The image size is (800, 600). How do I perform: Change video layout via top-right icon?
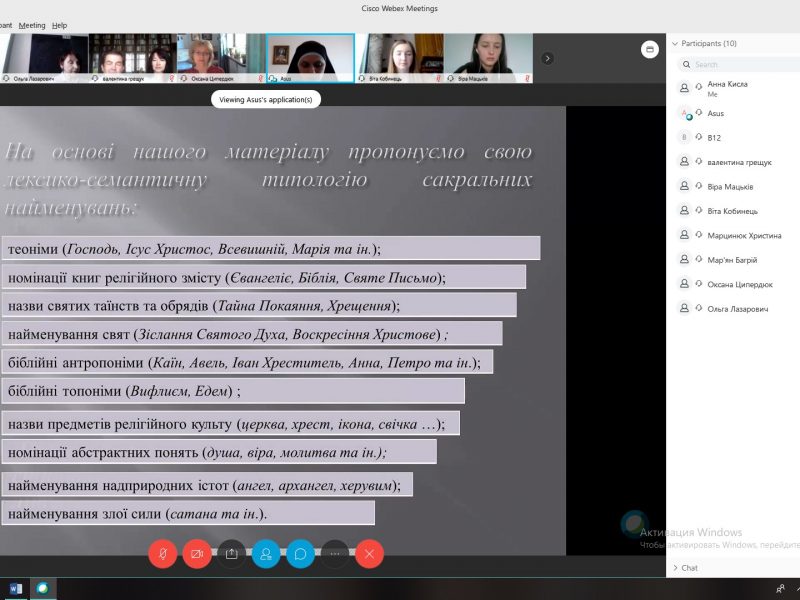[x=650, y=49]
